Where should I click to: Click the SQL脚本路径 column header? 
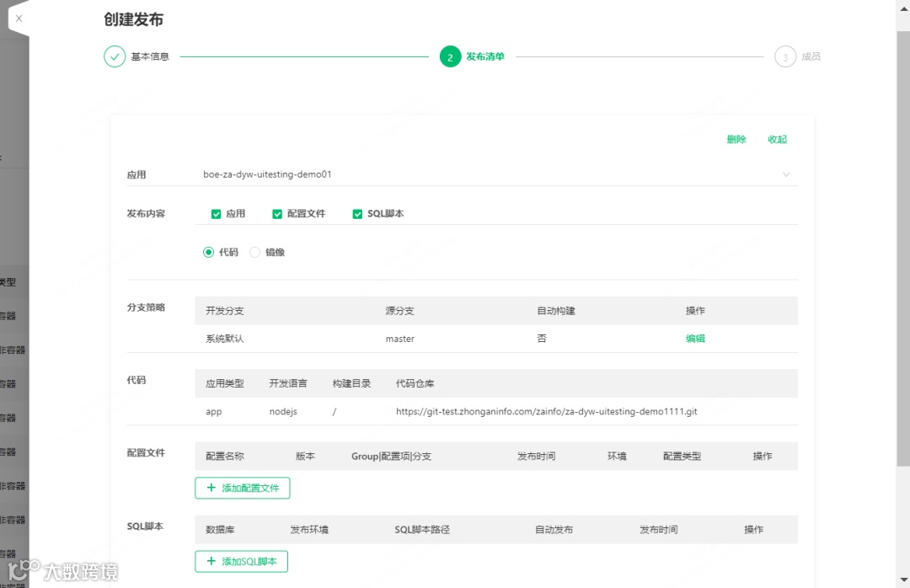422,529
